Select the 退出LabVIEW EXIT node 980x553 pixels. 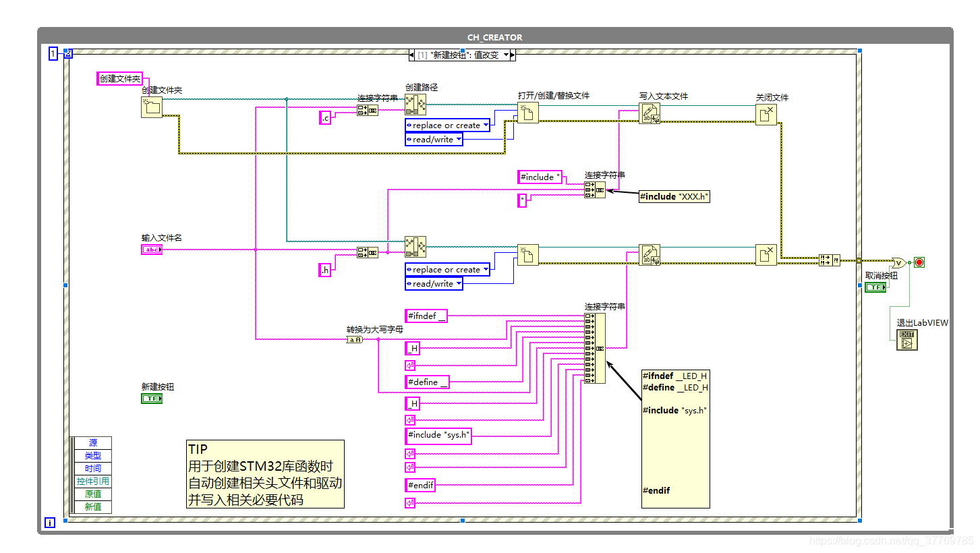click(x=907, y=340)
